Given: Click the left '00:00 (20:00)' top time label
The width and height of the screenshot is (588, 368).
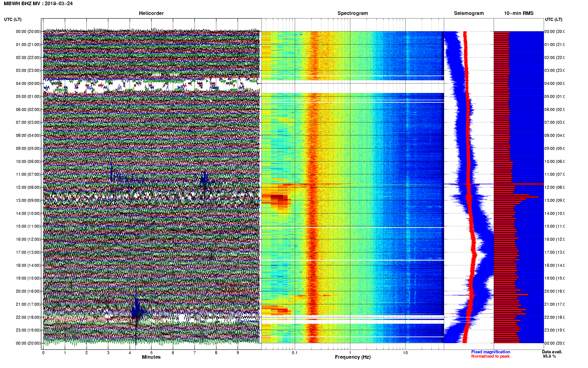Looking at the screenshot, I should (28, 31).
